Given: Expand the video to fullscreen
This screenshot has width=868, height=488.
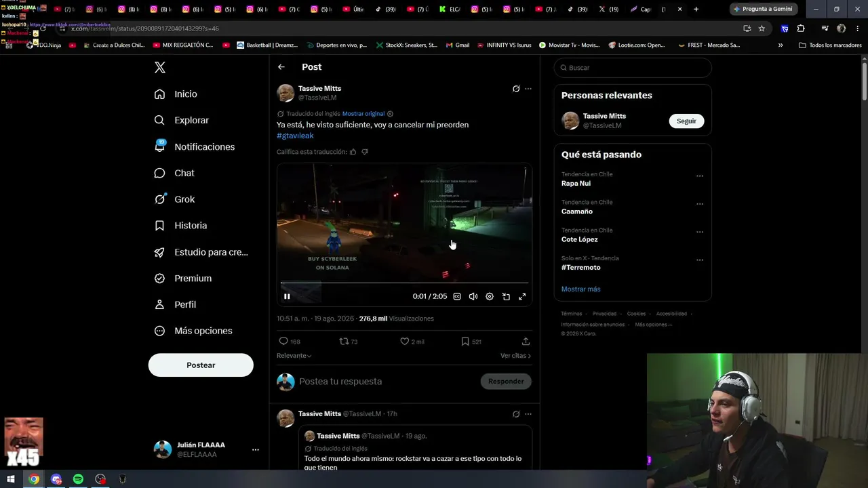Looking at the screenshot, I should coord(522,296).
